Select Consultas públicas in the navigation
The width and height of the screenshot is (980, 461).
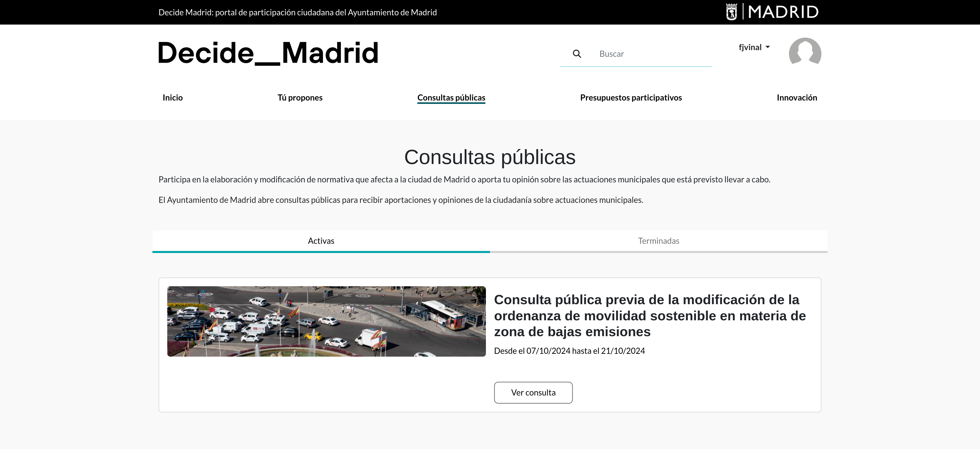click(x=451, y=98)
